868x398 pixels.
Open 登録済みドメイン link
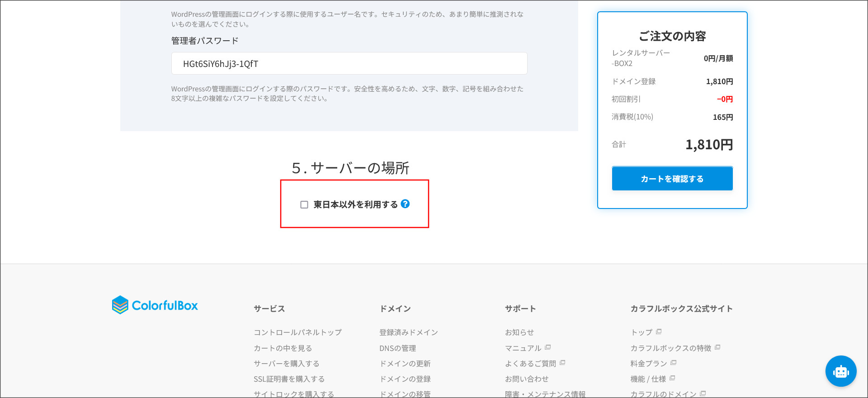pos(409,332)
